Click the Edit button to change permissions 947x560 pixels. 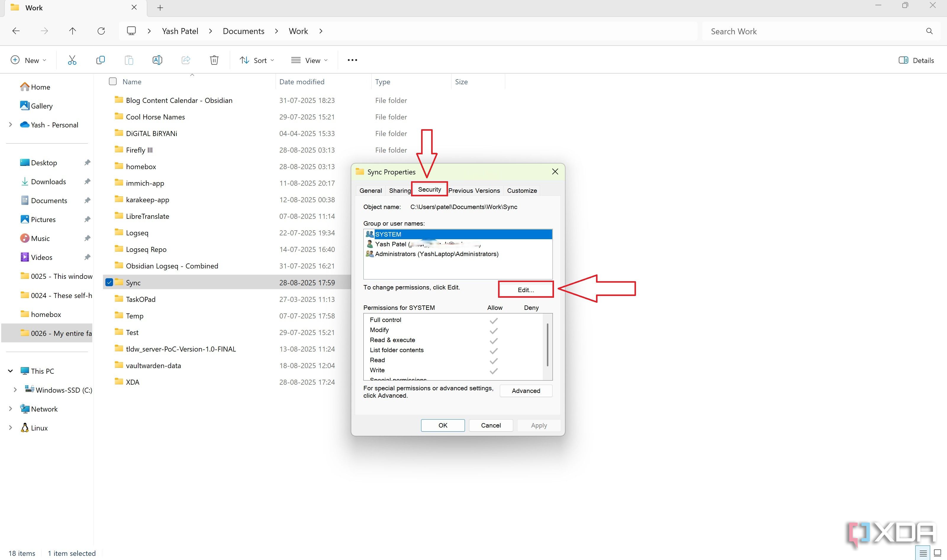click(x=526, y=289)
